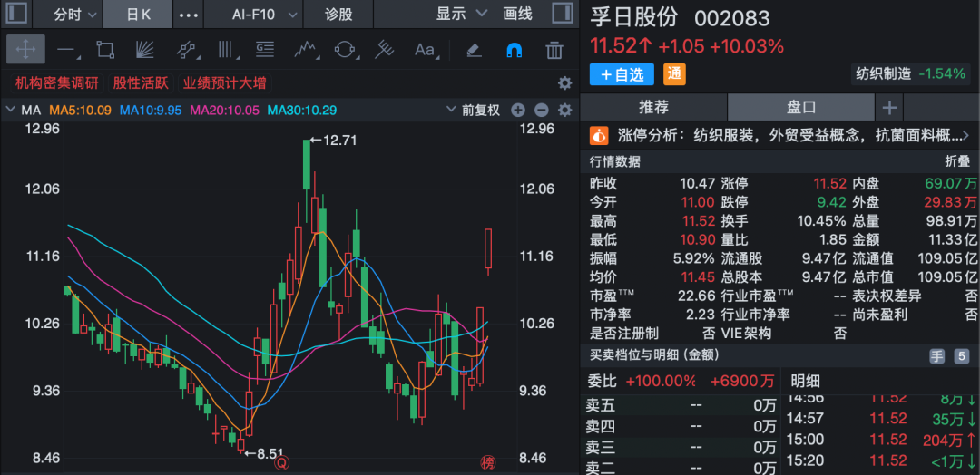Click the red Q marker on chart
Screen dimensions: 980x475
[x=282, y=463]
